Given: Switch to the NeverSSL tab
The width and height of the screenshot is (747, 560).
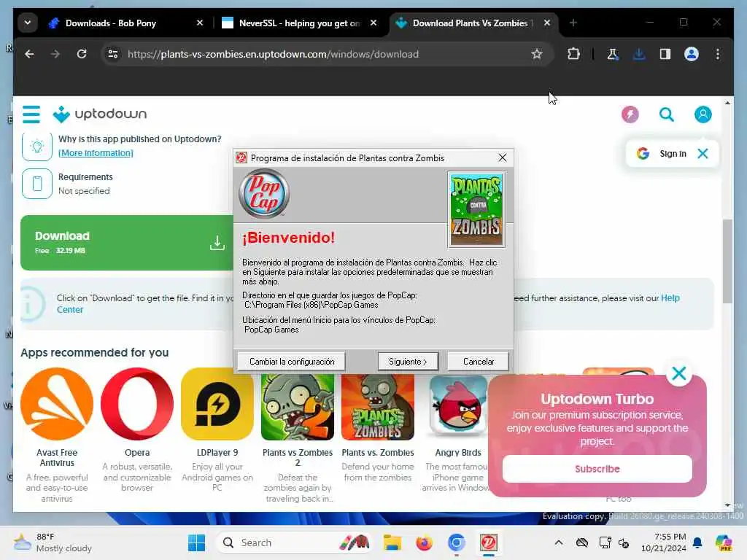Looking at the screenshot, I should pyautogui.click(x=298, y=23).
